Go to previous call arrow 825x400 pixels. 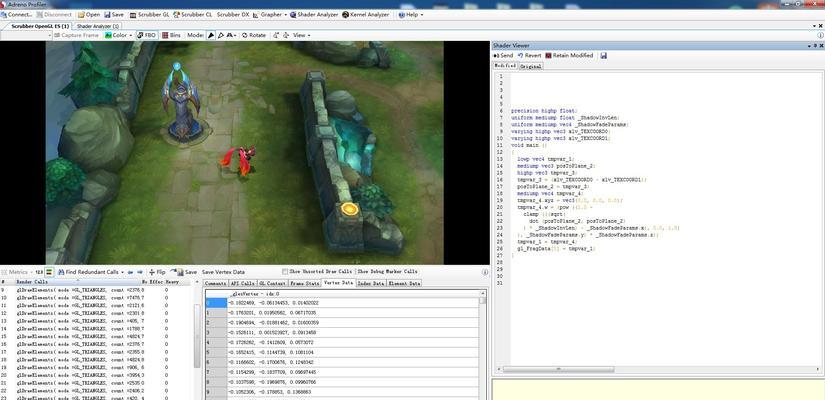coord(130,272)
